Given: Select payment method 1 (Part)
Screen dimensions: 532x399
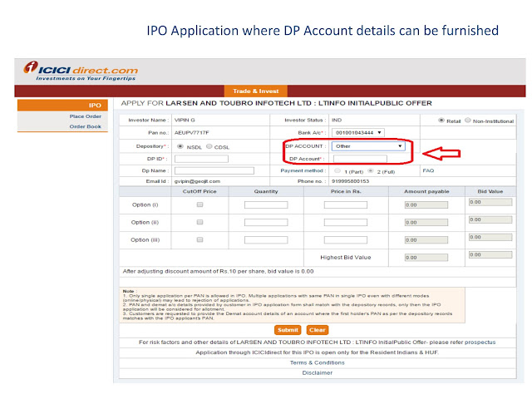Looking at the screenshot, I should coord(337,170).
